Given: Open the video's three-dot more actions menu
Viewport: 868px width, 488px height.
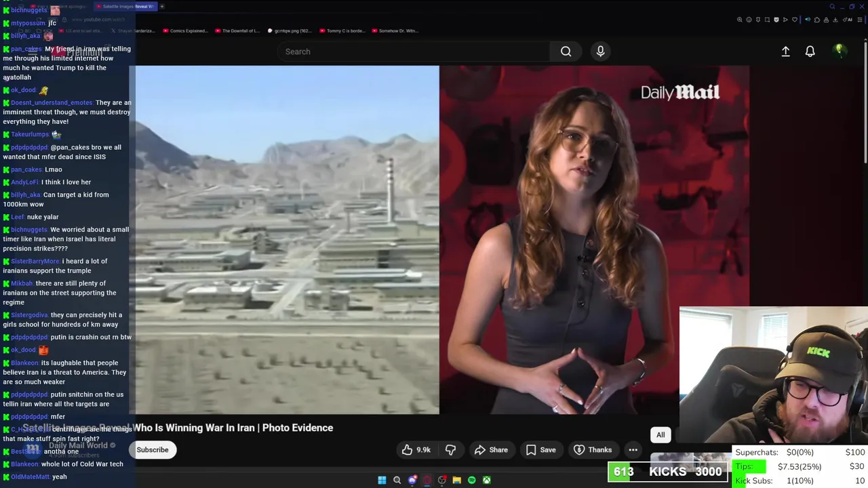Looking at the screenshot, I should [633, 449].
